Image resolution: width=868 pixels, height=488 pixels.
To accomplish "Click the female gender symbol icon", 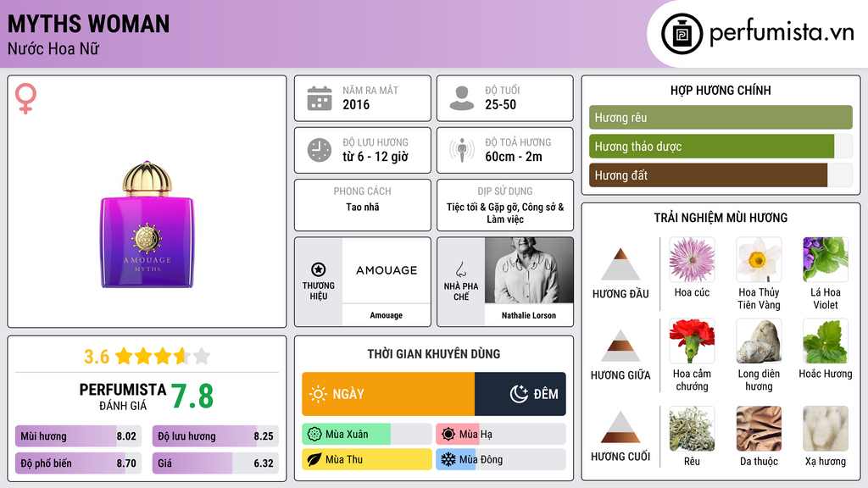I will 25,98.
